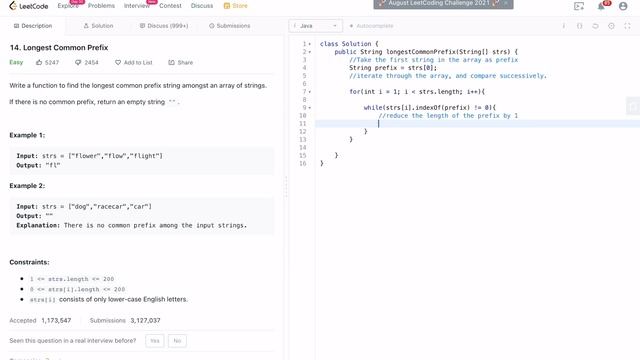Click the 'Constraints:' heading
This screenshot has height=360, width=640.
[x=29, y=262]
